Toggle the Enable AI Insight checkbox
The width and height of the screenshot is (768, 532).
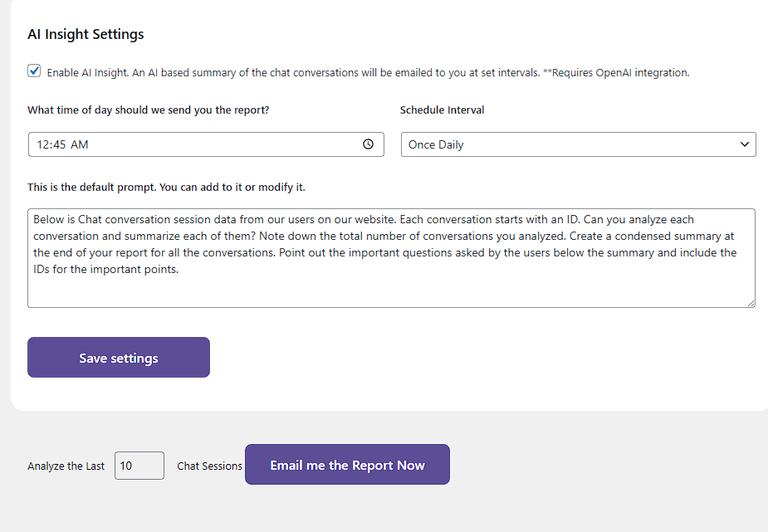(x=34, y=71)
